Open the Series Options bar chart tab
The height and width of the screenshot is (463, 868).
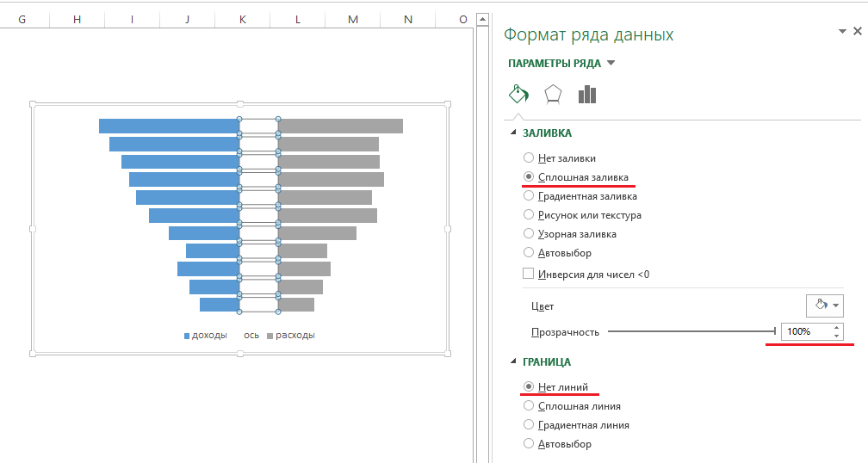(587, 94)
